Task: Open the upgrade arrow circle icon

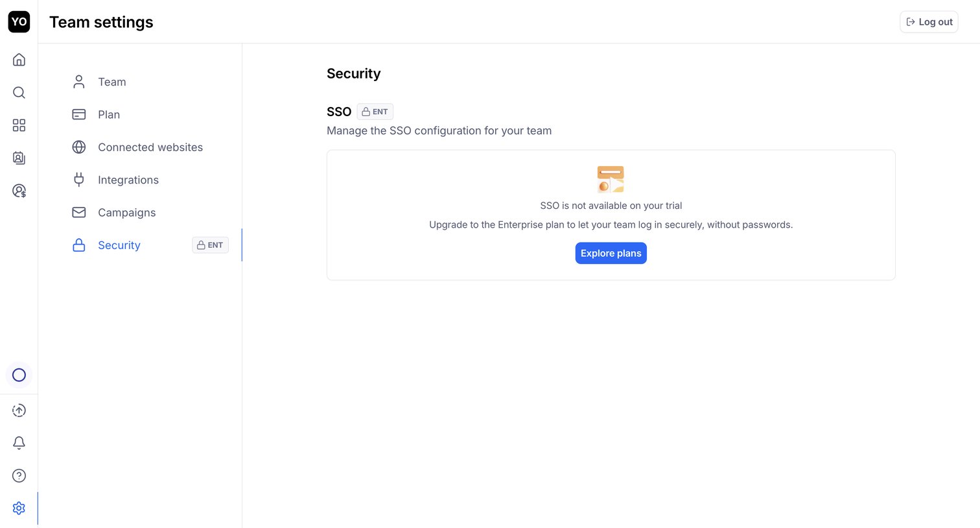Action: point(19,410)
